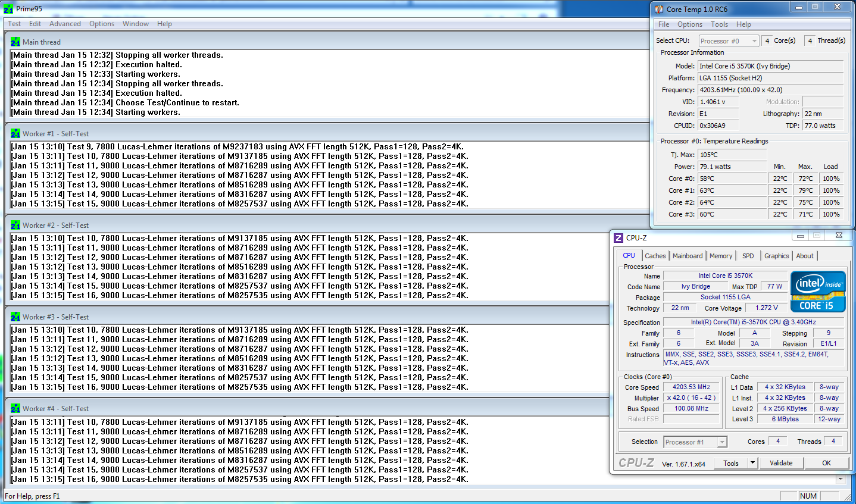Click the Main thread window icon
Screen dimensions: 856x504
click(x=15, y=42)
